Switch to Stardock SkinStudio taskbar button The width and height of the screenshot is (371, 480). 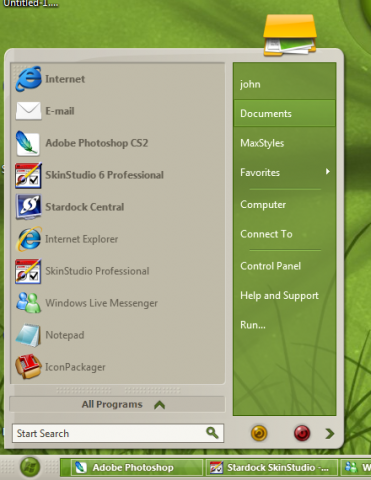[272, 467]
